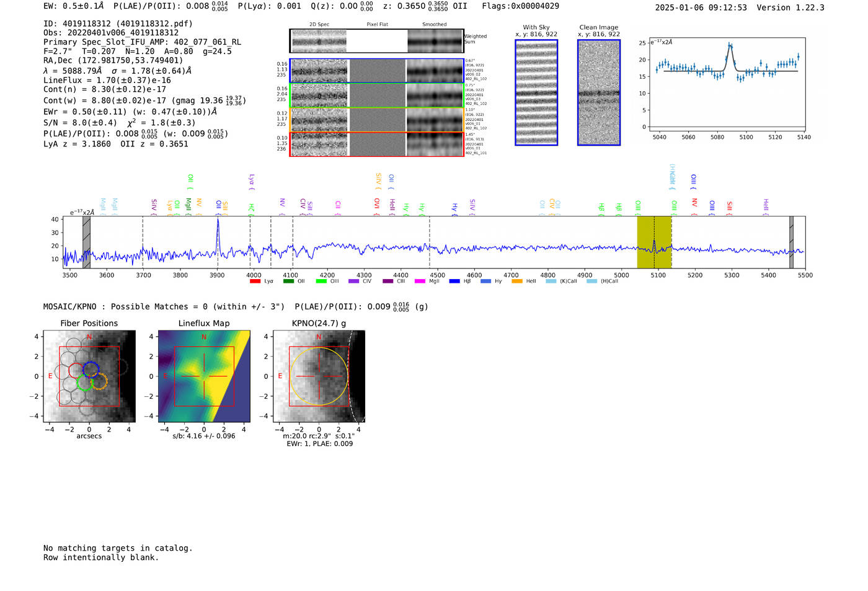Click the tall emission peak near 3900 Å

tap(218, 236)
